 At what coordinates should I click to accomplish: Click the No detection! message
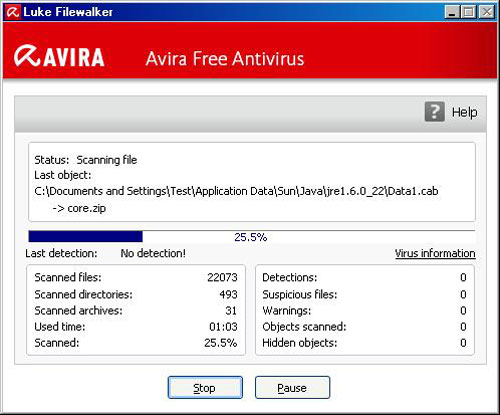click(153, 253)
